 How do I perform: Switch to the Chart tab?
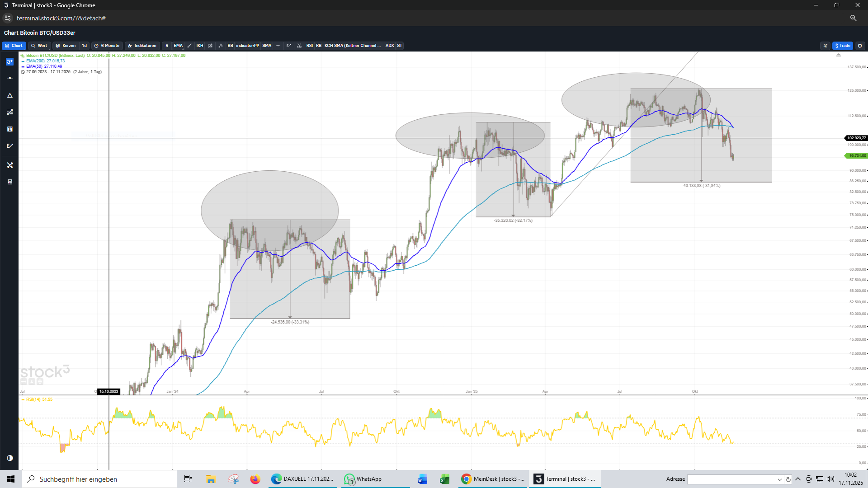[x=14, y=46]
